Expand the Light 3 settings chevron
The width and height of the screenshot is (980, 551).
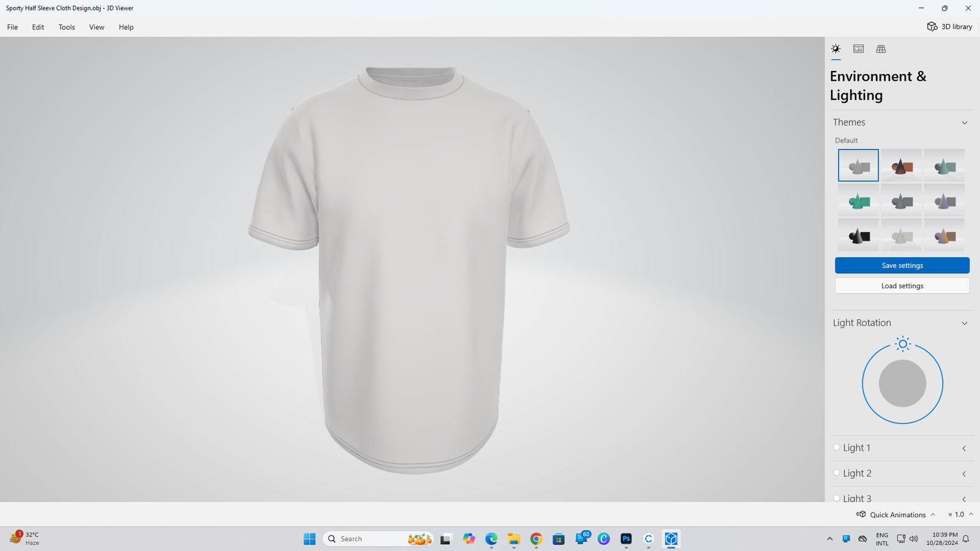tap(964, 498)
